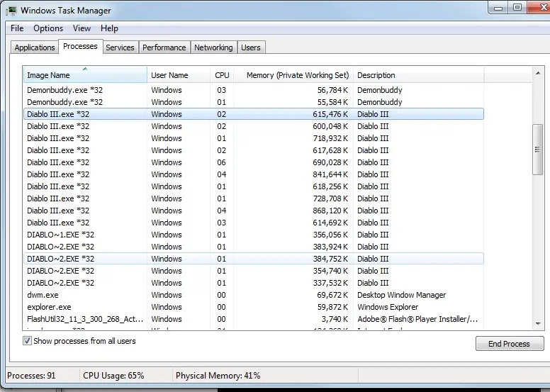Open the Help menu
Viewport: 550px width, 392px height.
pyautogui.click(x=109, y=28)
